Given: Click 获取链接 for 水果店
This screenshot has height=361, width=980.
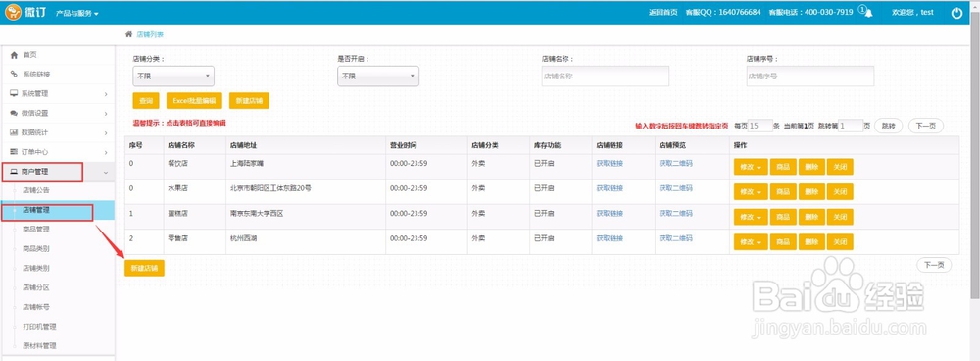Looking at the screenshot, I should tap(610, 188).
